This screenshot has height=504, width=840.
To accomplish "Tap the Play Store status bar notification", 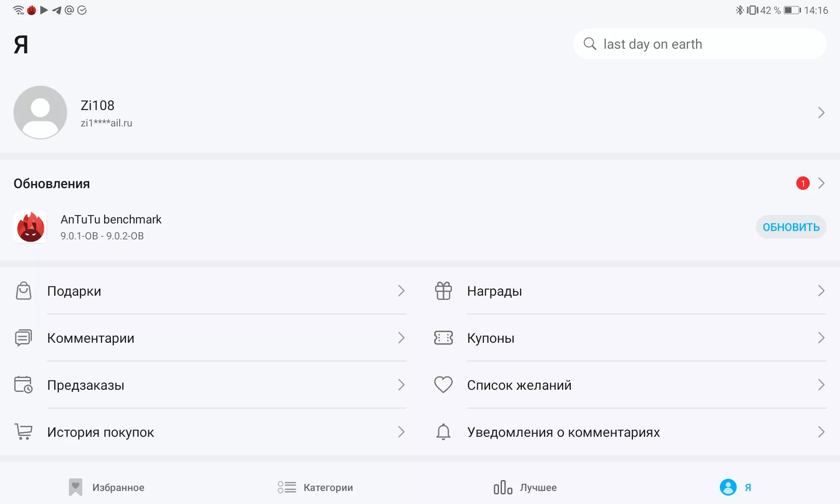I will point(44,10).
